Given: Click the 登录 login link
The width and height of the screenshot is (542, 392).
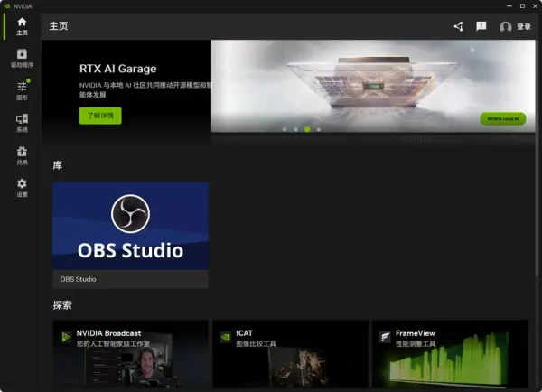Looking at the screenshot, I should point(524,26).
